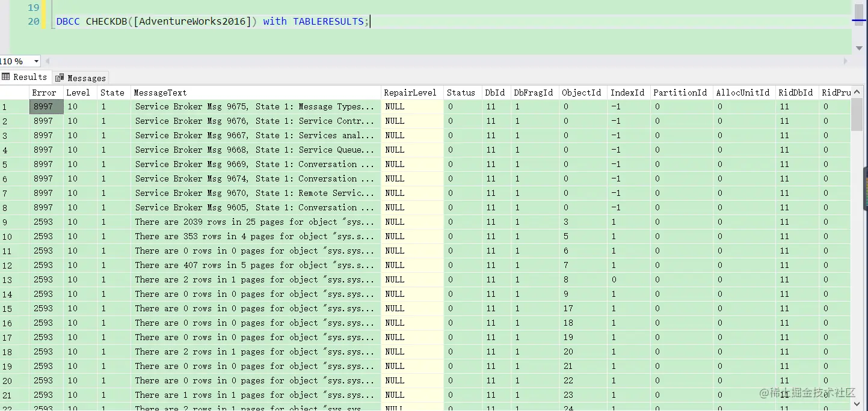This screenshot has width=868, height=411.
Task: Click line number 19 in the editor margin
Action: (x=34, y=8)
